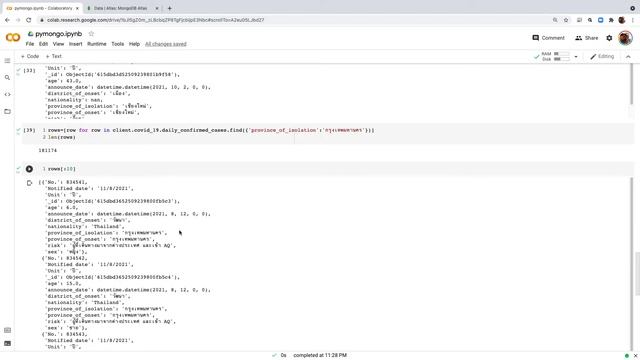This screenshot has height=360, width=640.
Task: Click the len(rows) code line
Action: tap(62, 137)
